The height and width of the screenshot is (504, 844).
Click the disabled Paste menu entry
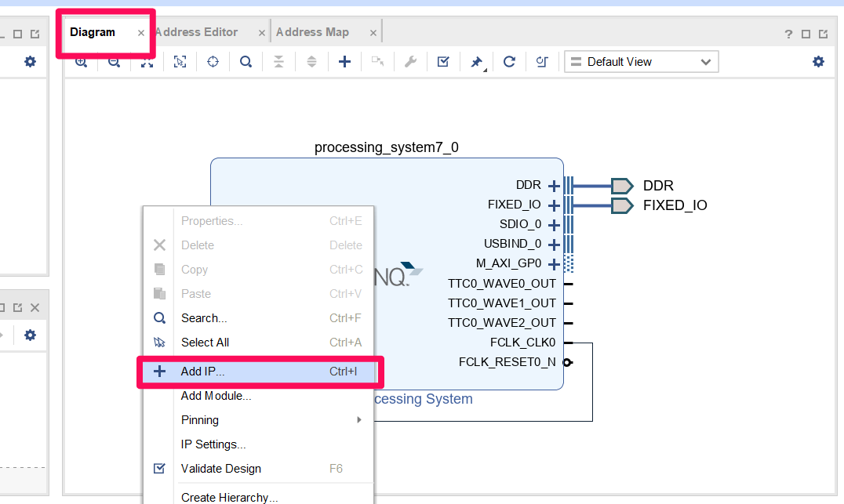pyautogui.click(x=259, y=294)
